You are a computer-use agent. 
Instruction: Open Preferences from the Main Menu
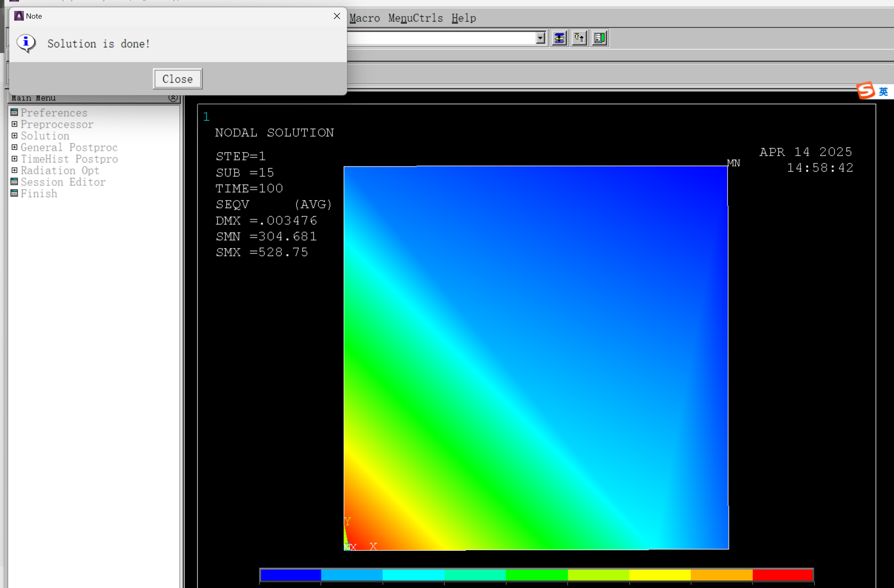pyautogui.click(x=53, y=113)
